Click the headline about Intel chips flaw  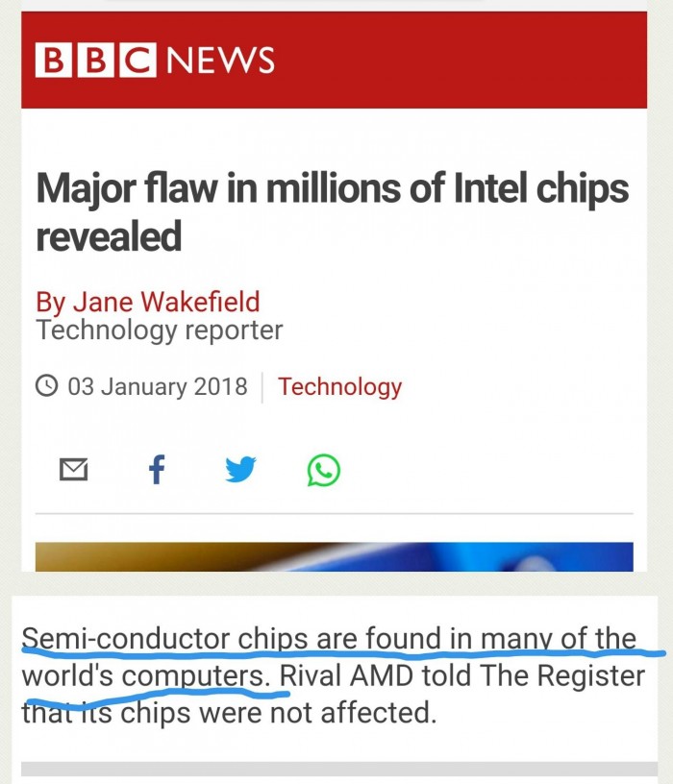pyautogui.click(x=333, y=211)
